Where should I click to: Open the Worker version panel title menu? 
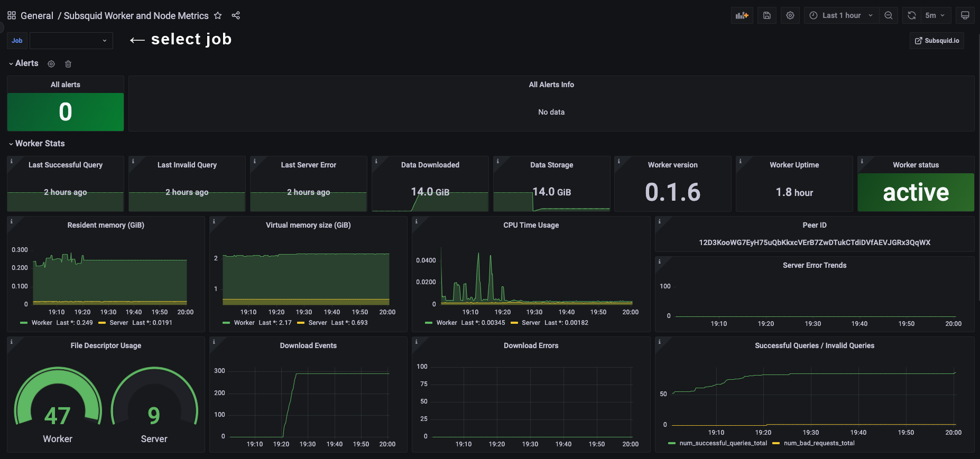click(672, 165)
